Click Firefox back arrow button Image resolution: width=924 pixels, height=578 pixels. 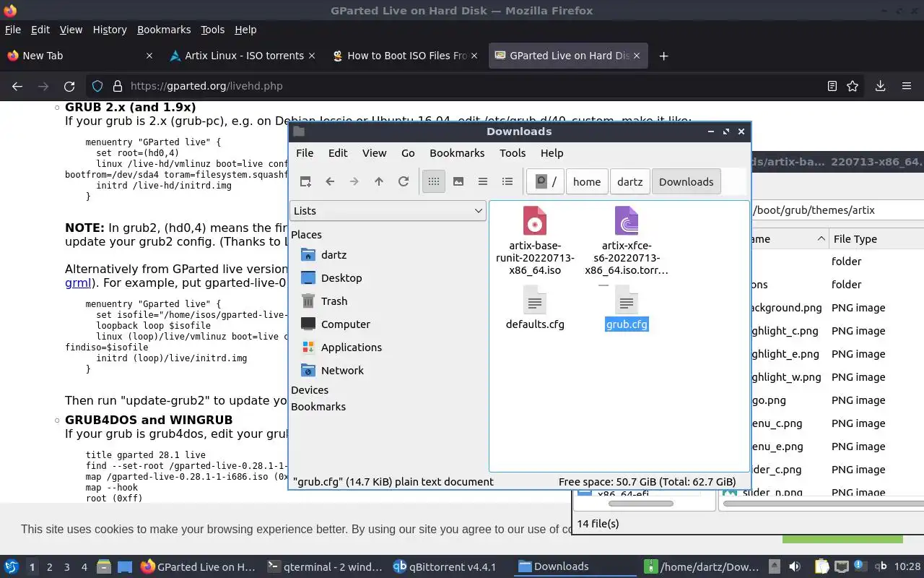click(x=17, y=86)
